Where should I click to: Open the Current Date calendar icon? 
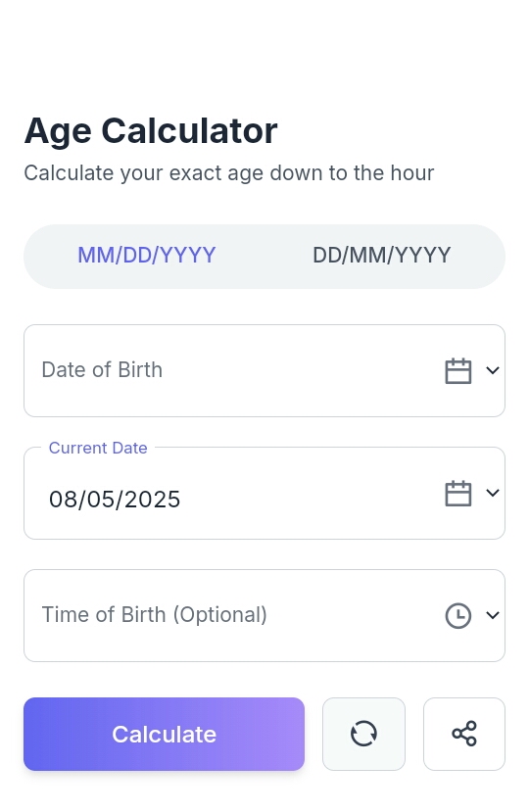[458, 493]
